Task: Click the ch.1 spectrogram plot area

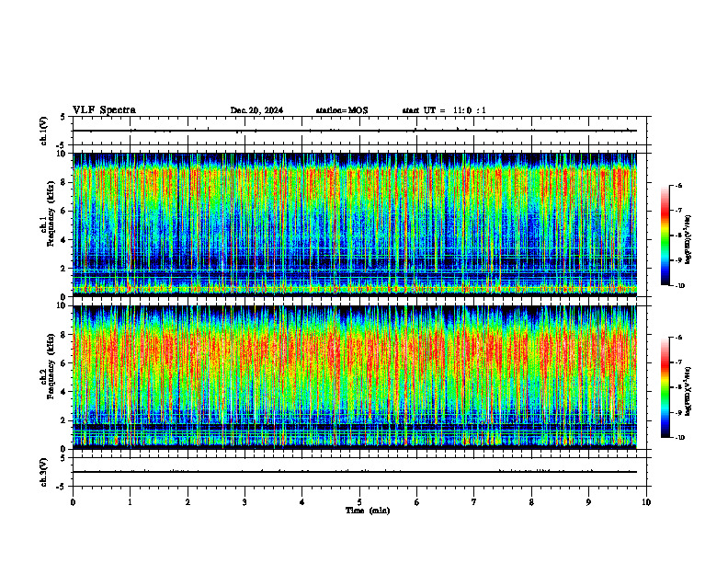Action: (355, 224)
